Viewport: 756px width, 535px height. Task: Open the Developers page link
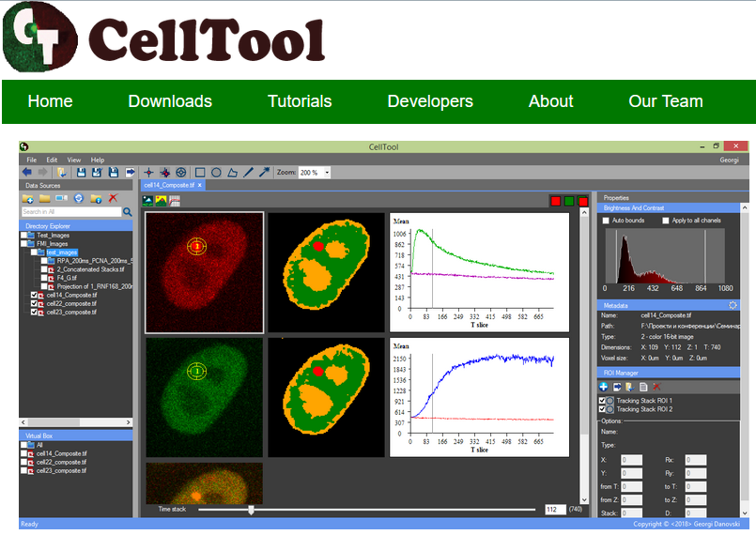(430, 101)
